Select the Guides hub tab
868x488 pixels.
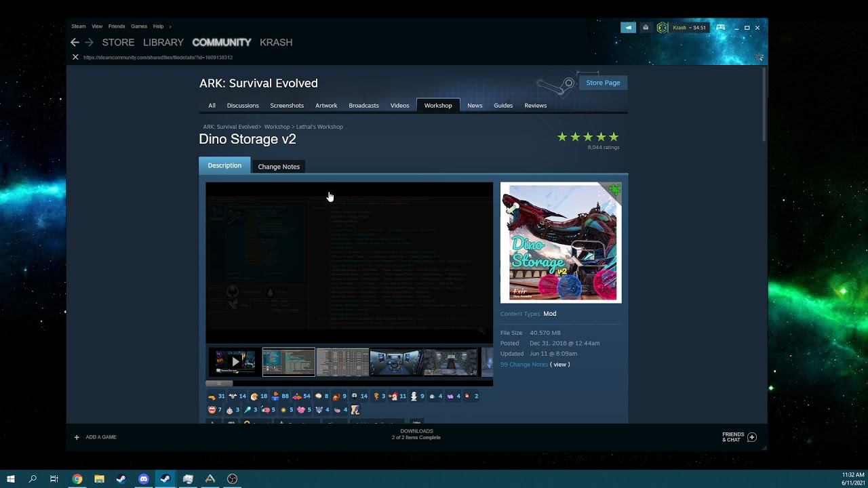pyautogui.click(x=503, y=106)
